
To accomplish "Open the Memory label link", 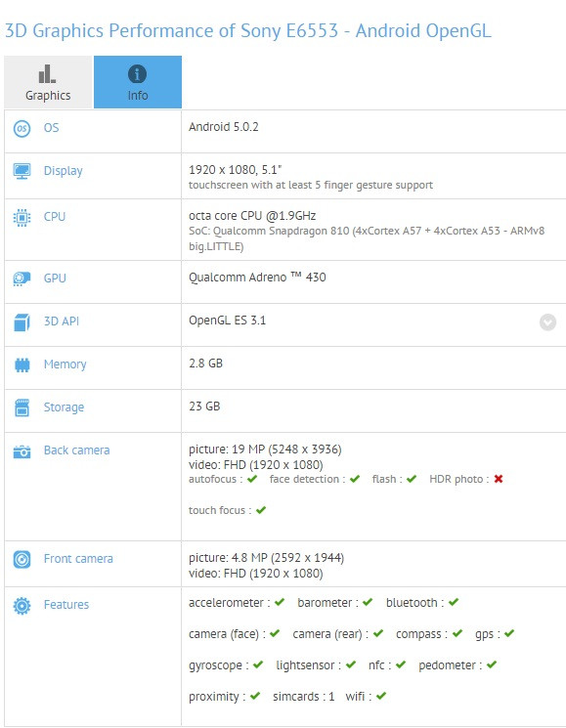I will [65, 364].
